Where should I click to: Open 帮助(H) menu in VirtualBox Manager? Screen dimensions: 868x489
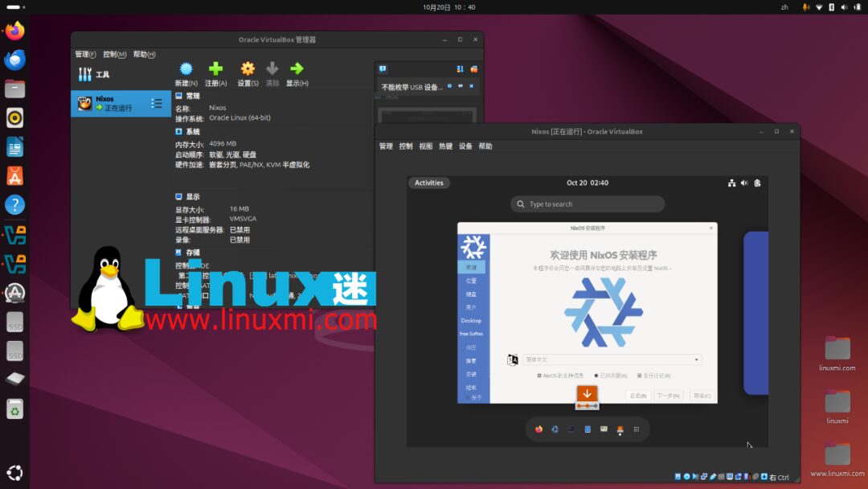click(144, 54)
